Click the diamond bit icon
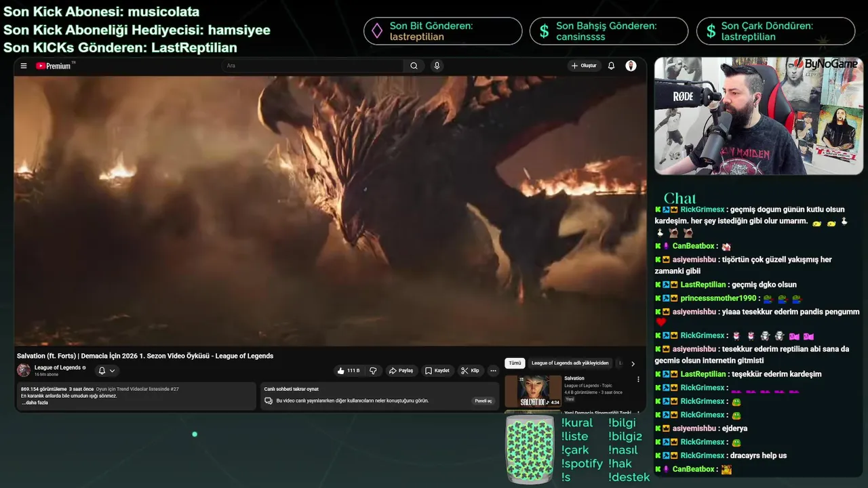Screen dimensions: 868x488 coord(376,31)
